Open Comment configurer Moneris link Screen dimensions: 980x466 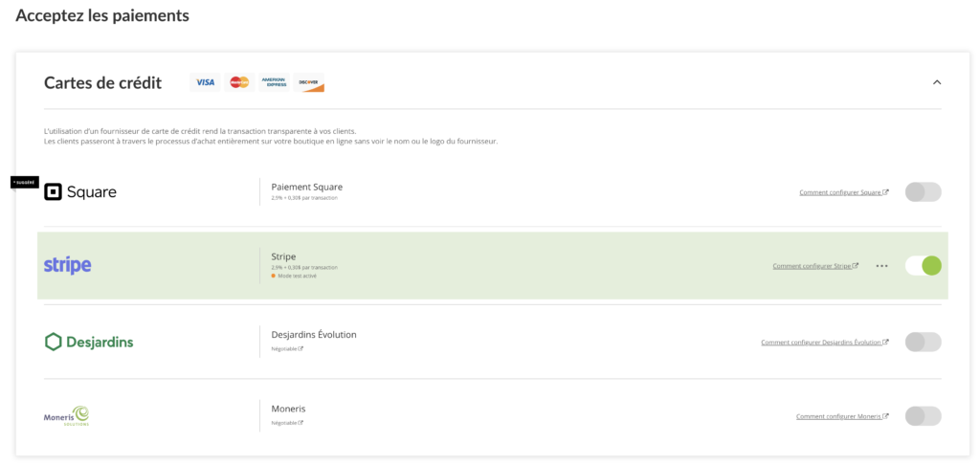(838, 416)
